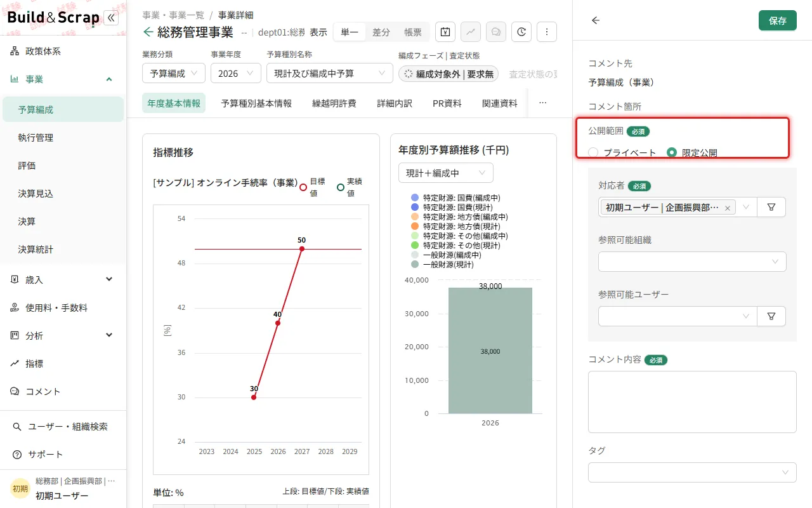Open ユーザー・組織検索
This screenshot has height=508, width=812.
pyautogui.click(x=63, y=427)
